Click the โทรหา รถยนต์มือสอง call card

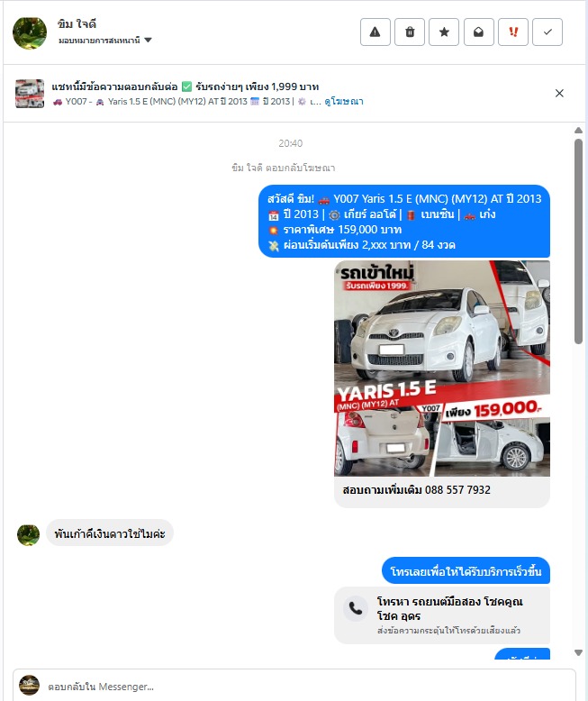pos(442,615)
